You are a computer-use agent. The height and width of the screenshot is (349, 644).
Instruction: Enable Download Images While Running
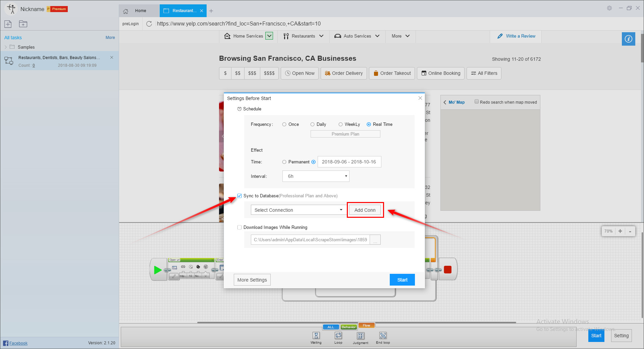point(239,227)
